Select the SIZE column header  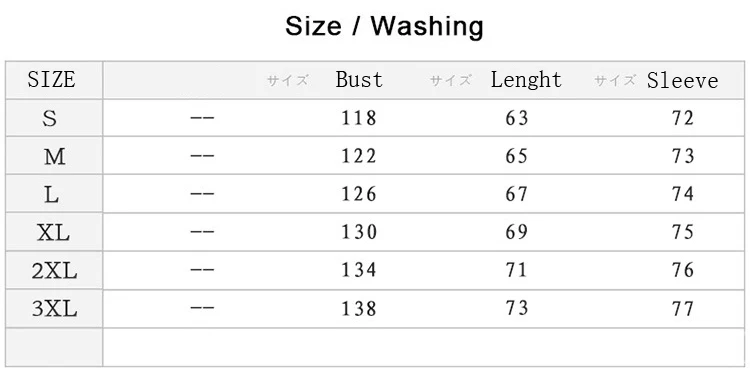(52, 79)
